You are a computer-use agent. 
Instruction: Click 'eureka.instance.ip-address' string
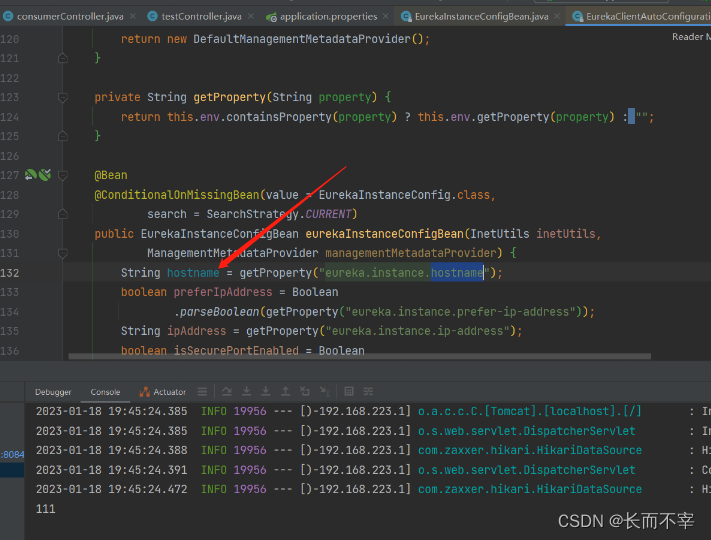(x=418, y=331)
